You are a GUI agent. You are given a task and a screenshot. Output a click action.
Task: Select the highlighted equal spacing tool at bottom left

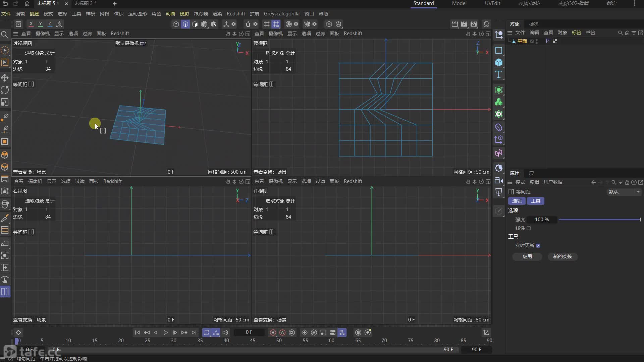click(x=5, y=292)
